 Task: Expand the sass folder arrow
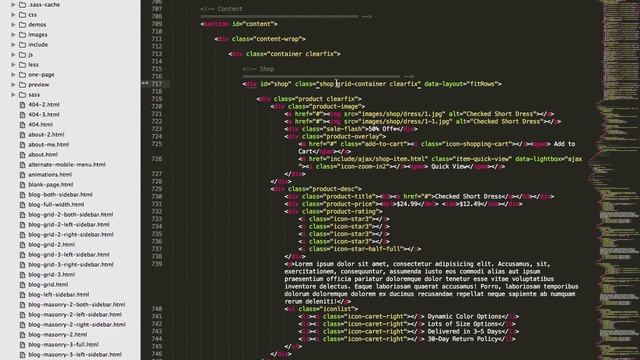tap(13, 94)
